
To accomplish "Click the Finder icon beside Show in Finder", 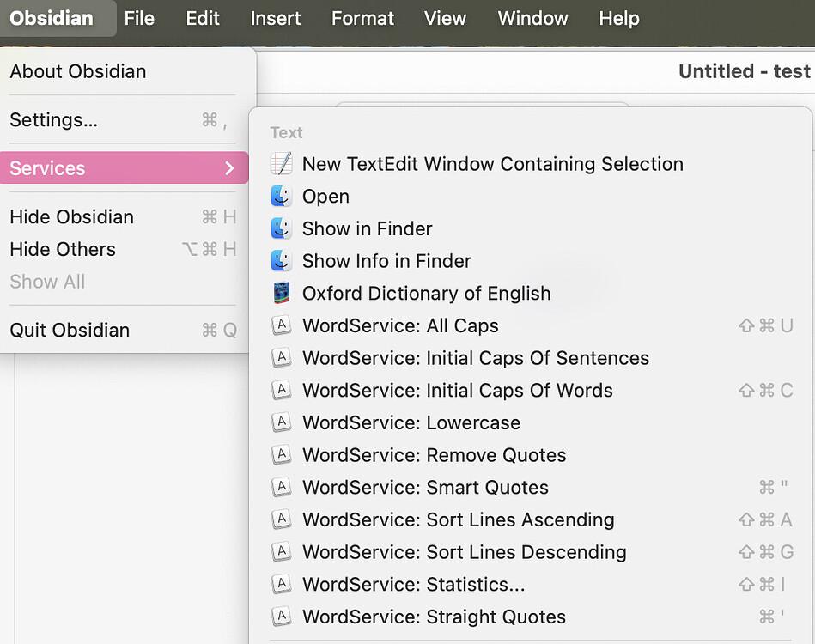I will [281, 228].
